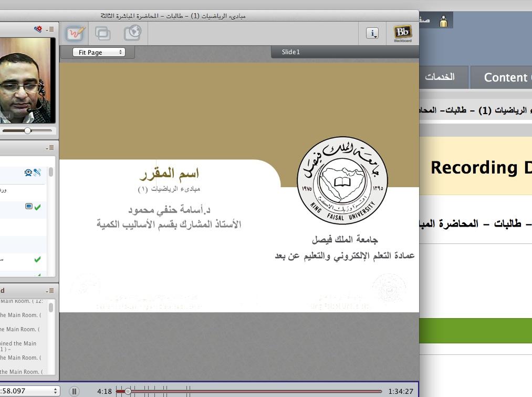Click the yellow person icon in background window

(443, 22)
